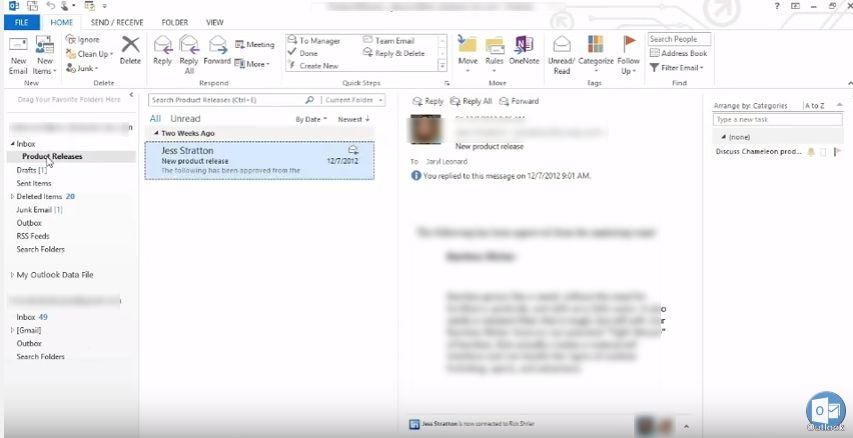Open the By Date sort dropdown
The image size is (853, 438).
(311, 119)
